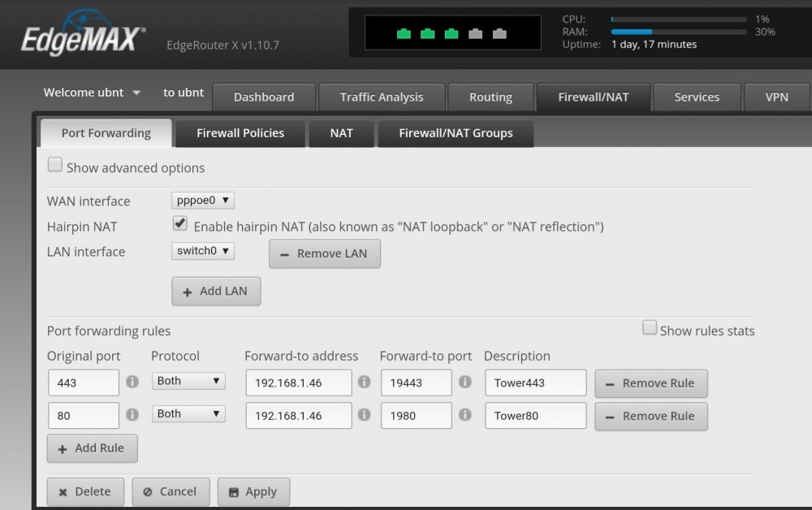Edit the Tower80 description field
Image resolution: width=812 pixels, height=510 pixels.
tap(535, 415)
